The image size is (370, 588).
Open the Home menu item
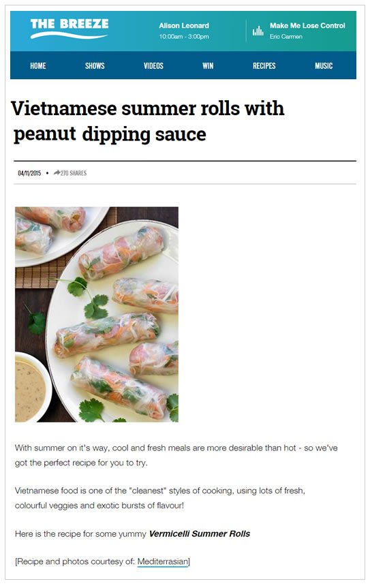point(38,65)
